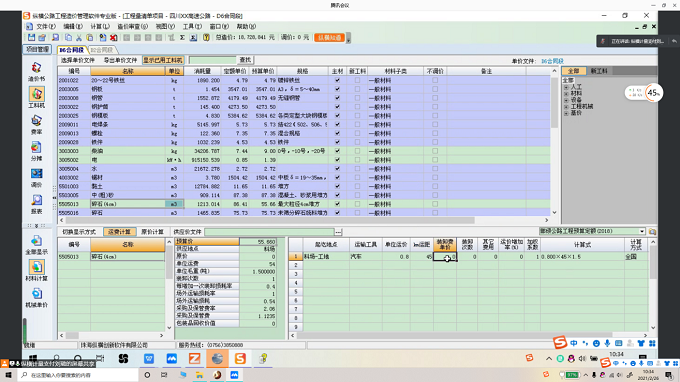The image size is (680, 382).
Task: Click the toolbar overflow arrow beside the orange button
Action: pyautogui.click(x=348, y=39)
